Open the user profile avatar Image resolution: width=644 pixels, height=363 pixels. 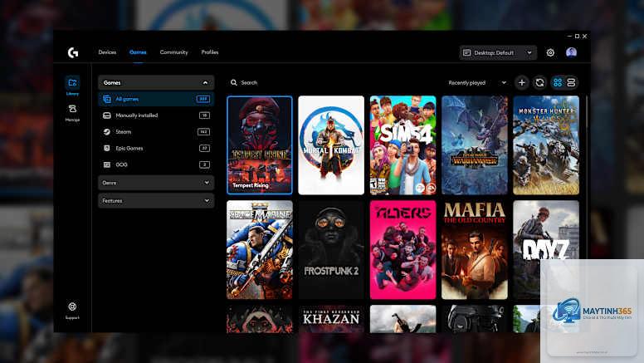click(x=571, y=52)
